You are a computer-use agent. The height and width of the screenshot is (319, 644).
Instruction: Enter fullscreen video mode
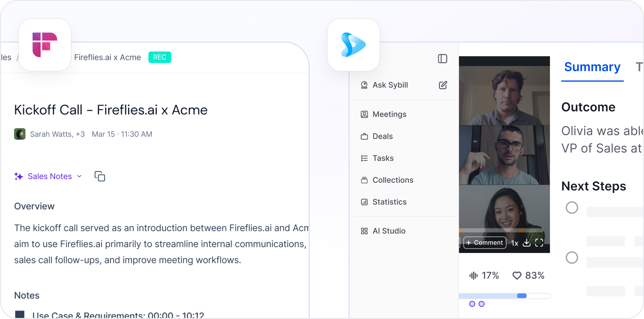pos(539,243)
